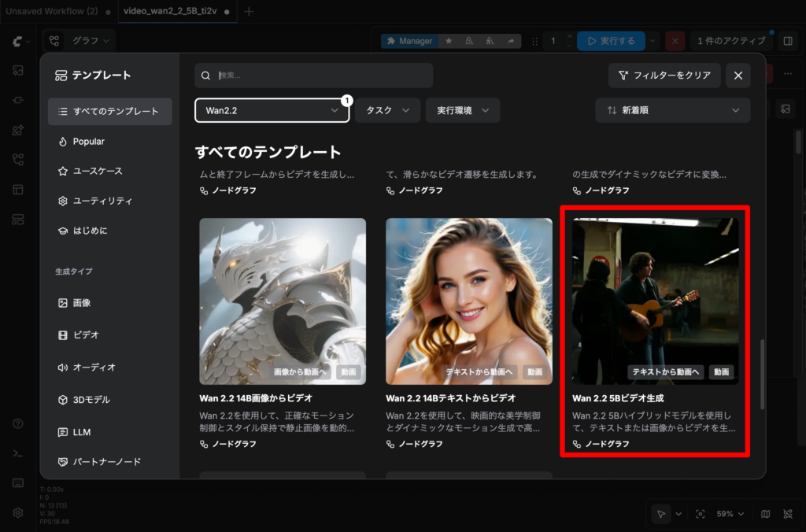
Task: Select すべてのテンプレート in sidebar
Action: pos(109,112)
